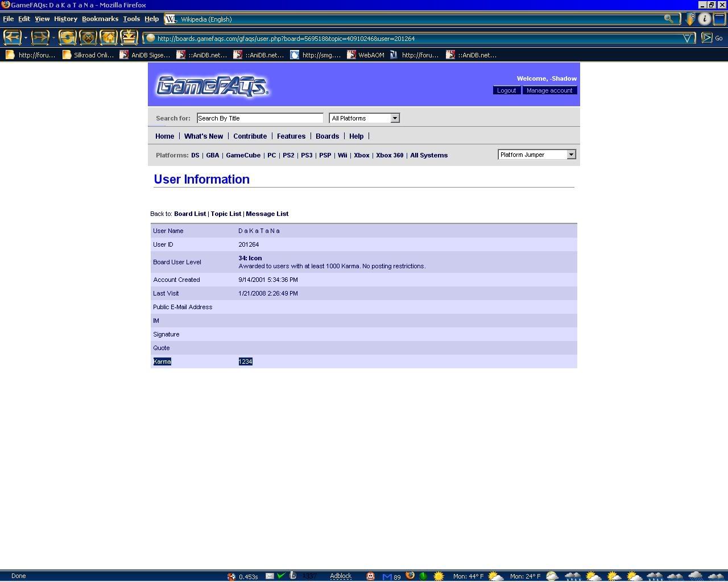This screenshot has width=728, height=582.
Task: Click the browser URL address bar
Action: [x=418, y=39]
